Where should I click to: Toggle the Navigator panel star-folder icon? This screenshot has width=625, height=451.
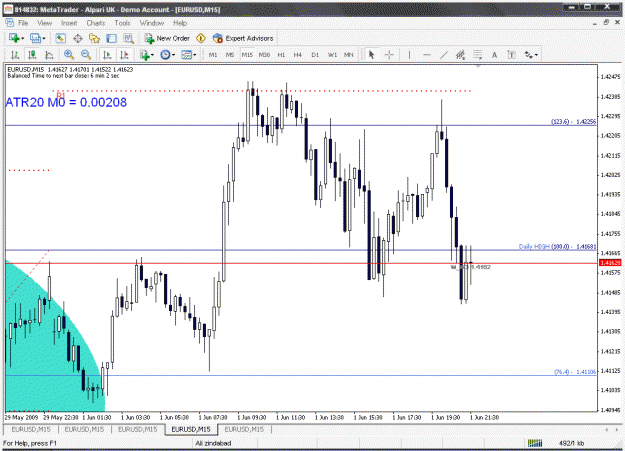(x=94, y=38)
